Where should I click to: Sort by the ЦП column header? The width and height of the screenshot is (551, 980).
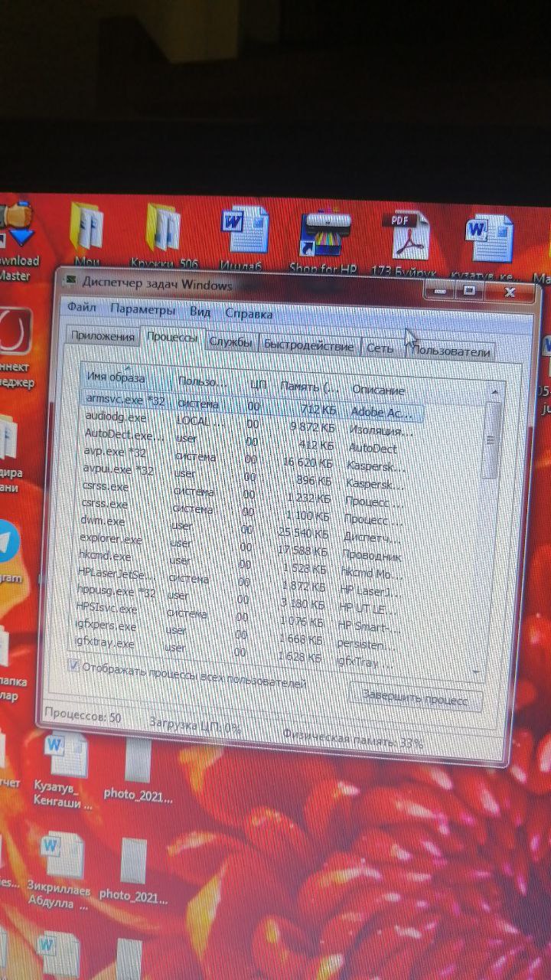tap(256, 384)
